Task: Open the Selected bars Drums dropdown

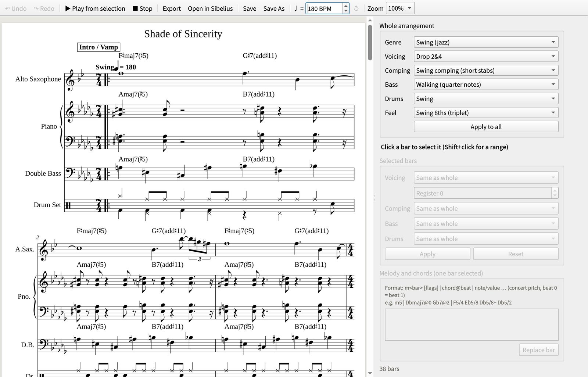Action: [x=486, y=239]
